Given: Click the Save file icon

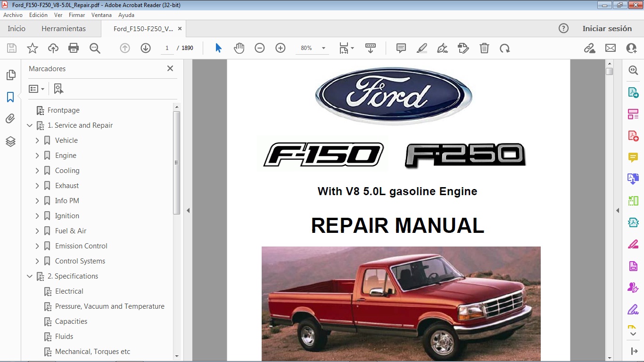Looking at the screenshot, I should click(12, 48).
